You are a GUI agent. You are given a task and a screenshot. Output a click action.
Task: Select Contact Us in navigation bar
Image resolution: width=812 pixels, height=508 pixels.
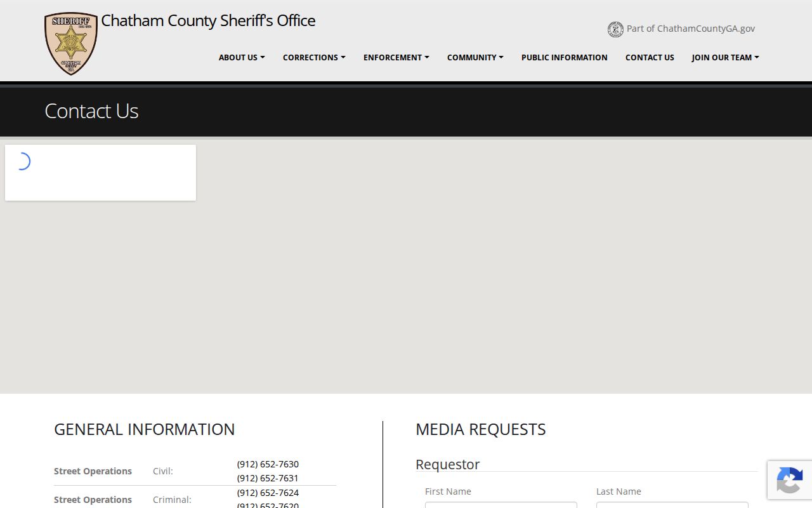point(650,57)
